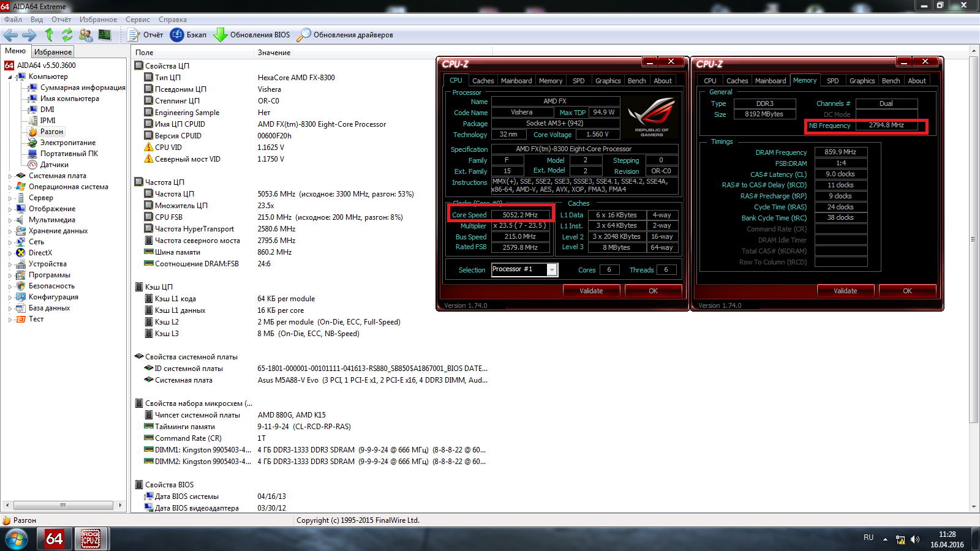Expand the База данных branch

coord(10,309)
